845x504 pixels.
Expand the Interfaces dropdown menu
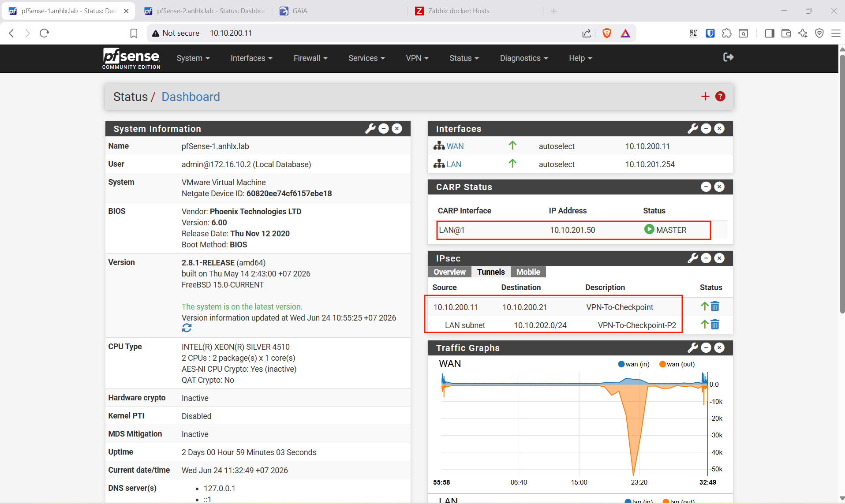click(251, 58)
